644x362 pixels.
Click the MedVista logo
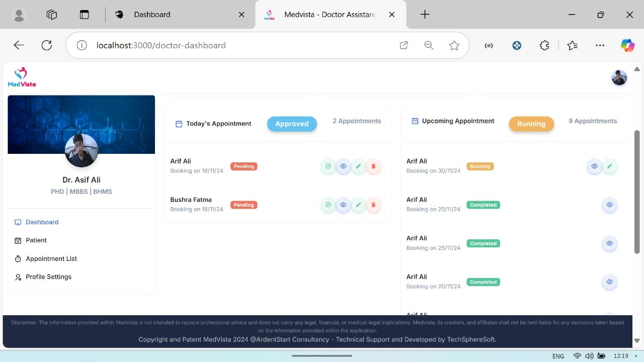(22, 77)
